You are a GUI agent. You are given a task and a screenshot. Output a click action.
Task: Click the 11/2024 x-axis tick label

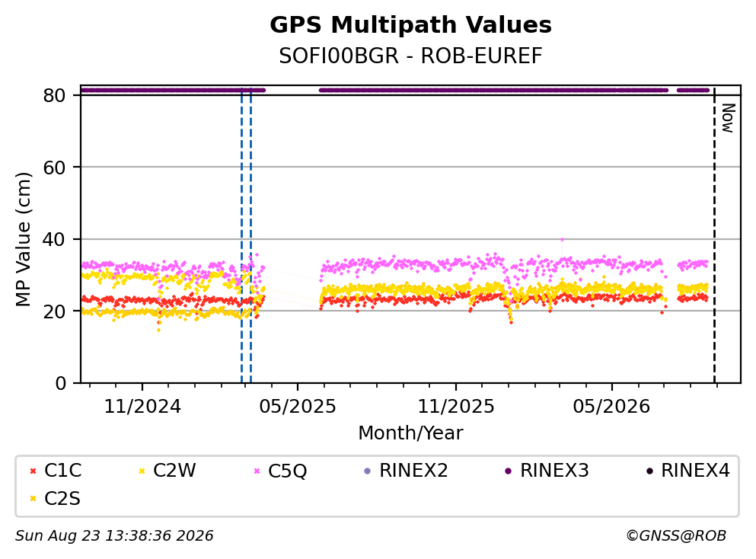pyautogui.click(x=142, y=407)
